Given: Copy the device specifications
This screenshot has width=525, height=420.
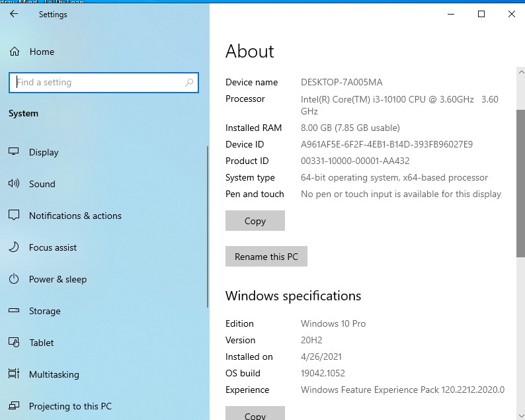Looking at the screenshot, I should (255, 221).
